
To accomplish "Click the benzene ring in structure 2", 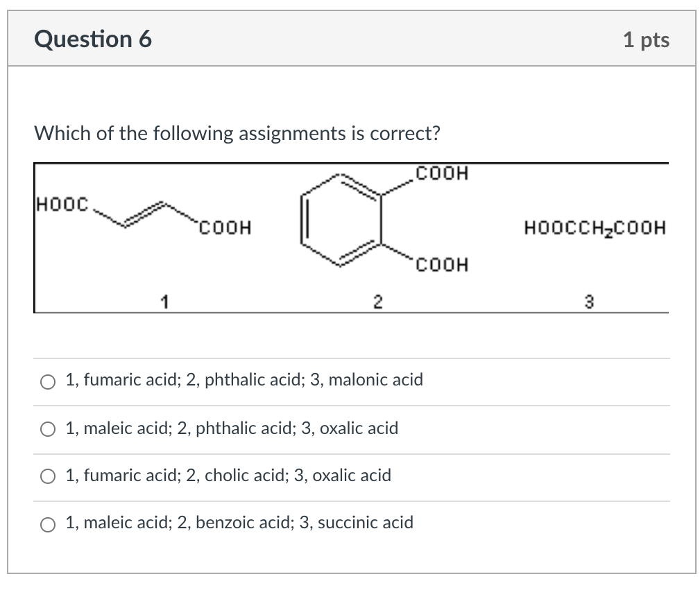I will tap(341, 220).
